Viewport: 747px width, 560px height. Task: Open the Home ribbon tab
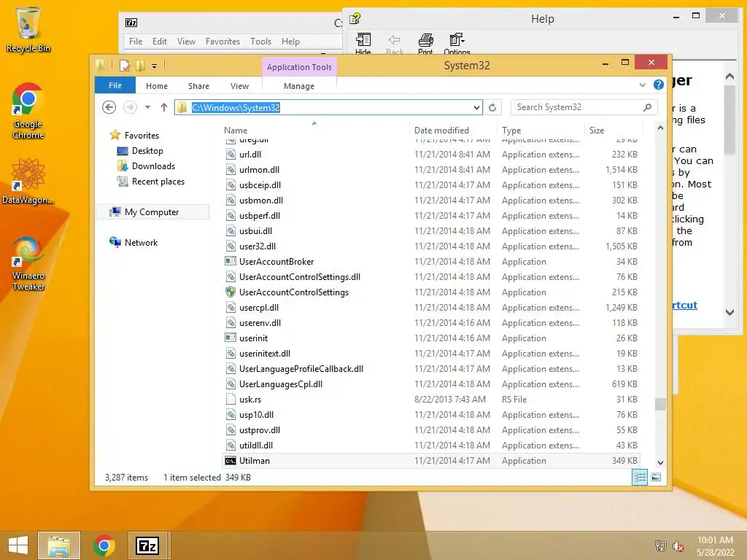point(157,86)
